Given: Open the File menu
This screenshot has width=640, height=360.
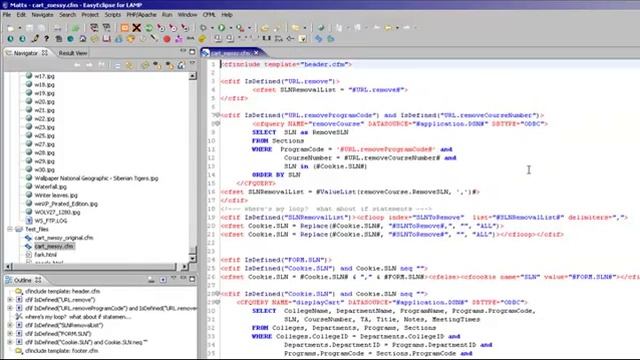Looking at the screenshot, I should pos(7,15).
